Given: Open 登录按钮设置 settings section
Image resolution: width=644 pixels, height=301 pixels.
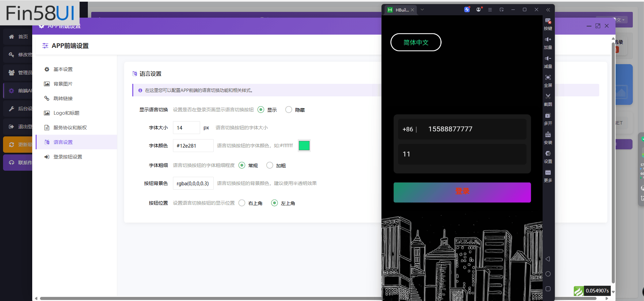Looking at the screenshot, I should coord(76,157).
